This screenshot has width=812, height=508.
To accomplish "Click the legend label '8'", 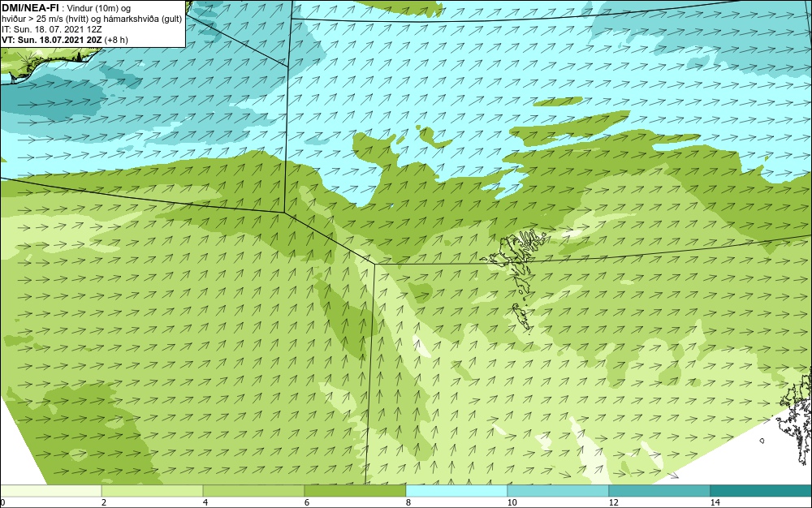I will pos(408,502).
